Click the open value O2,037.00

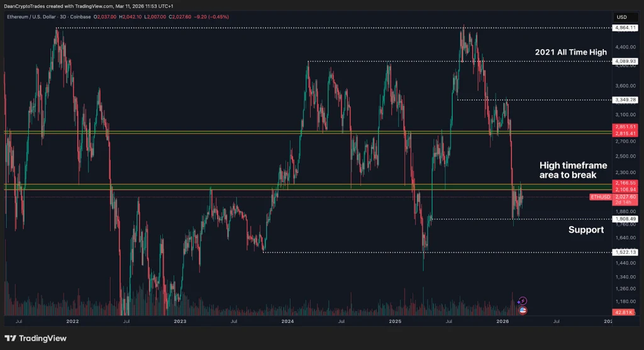point(105,17)
